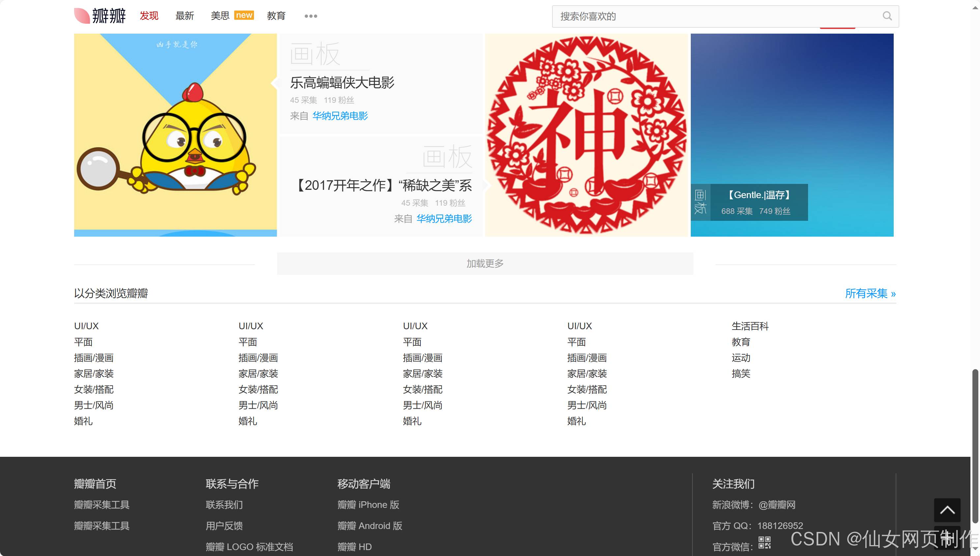Screen dimensions: 980x556
Task: Click the official WeChat QR code icon
Action: tap(764, 542)
